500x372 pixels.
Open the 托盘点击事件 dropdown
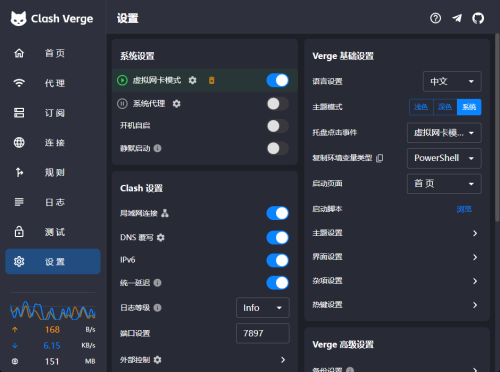(x=444, y=133)
